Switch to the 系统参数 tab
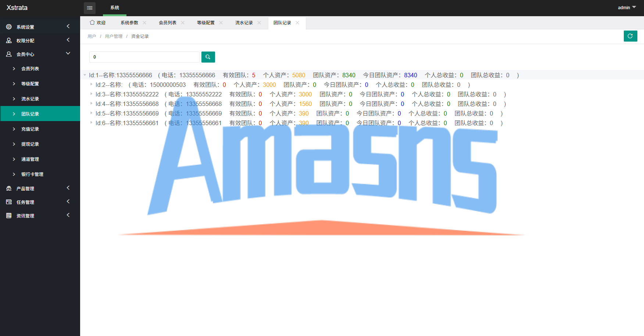644x336 pixels. (129, 23)
